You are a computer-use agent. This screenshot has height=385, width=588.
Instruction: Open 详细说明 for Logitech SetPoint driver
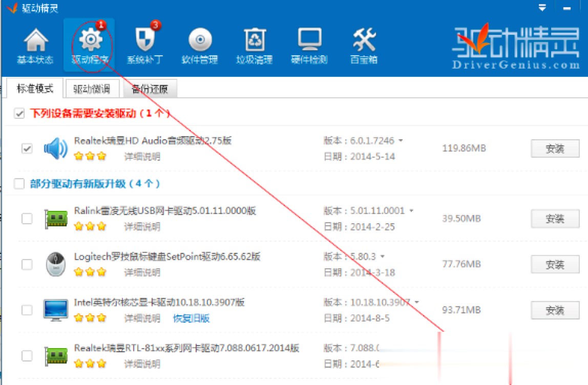click(x=142, y=272)
